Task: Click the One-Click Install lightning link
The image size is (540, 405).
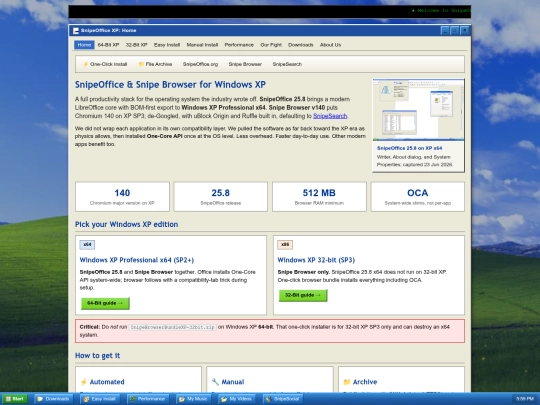Action: [x=105, y=64]
